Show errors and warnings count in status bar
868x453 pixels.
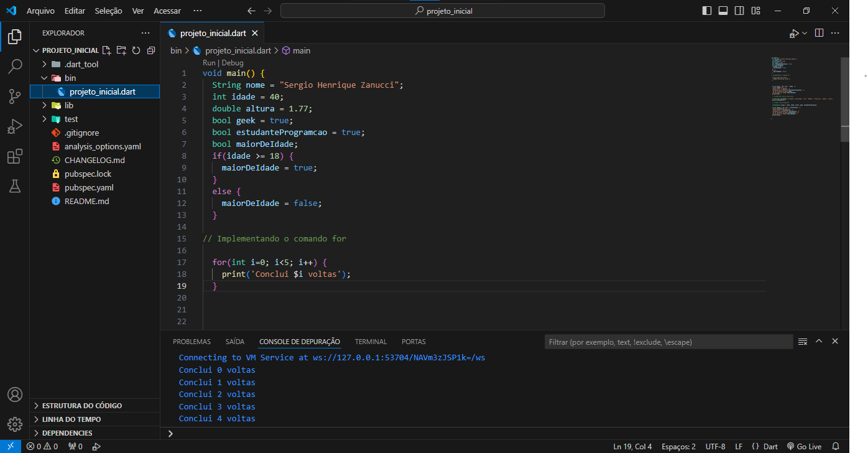[x=42, y=446]
